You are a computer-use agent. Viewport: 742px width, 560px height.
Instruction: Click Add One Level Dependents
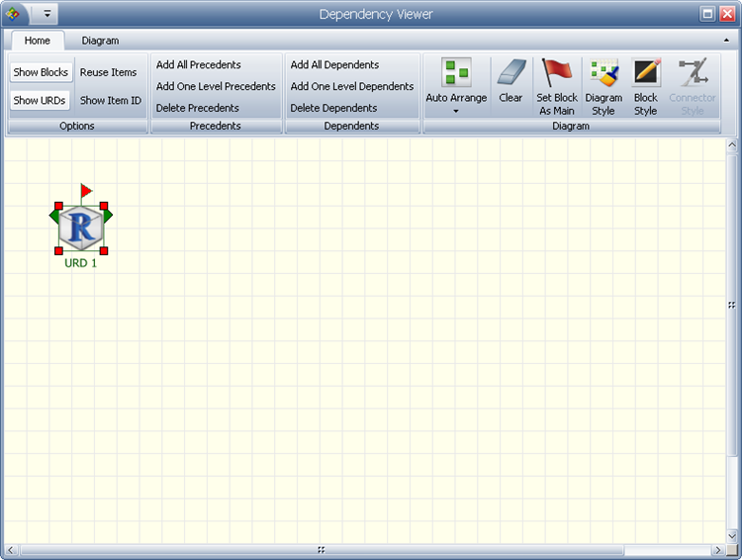tap(352, 86)
